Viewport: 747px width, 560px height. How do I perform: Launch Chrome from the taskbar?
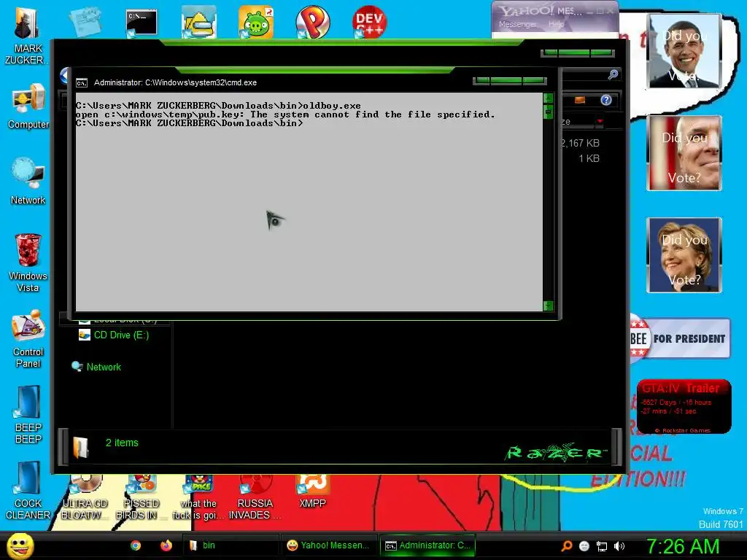tap(136, 545)
